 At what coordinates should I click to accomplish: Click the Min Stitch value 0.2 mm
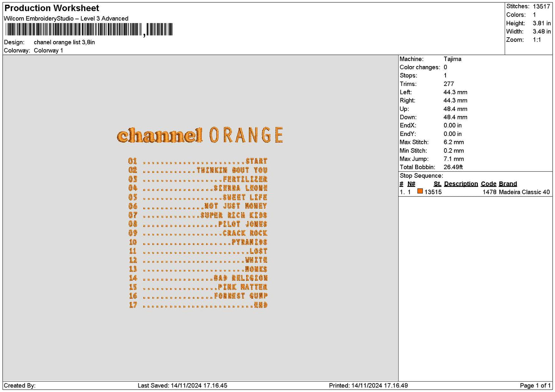pyautogui.click(x=454, y=151)
